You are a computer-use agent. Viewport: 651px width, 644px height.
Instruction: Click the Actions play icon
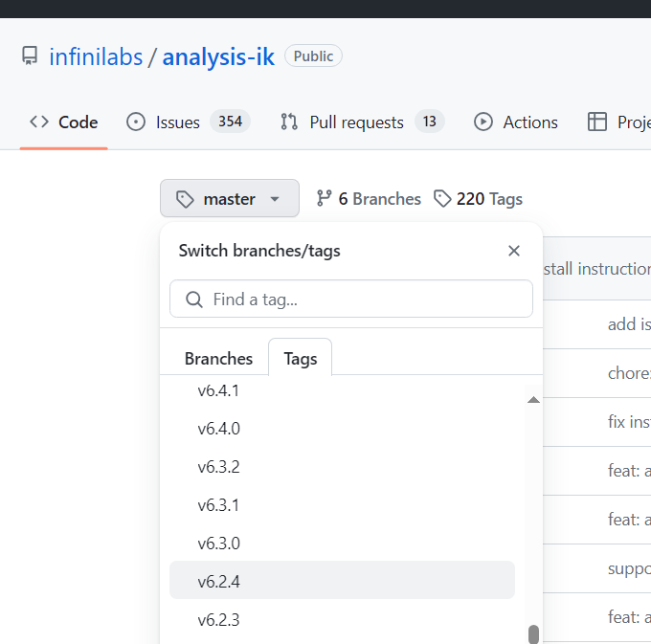[x=483, y=122]
